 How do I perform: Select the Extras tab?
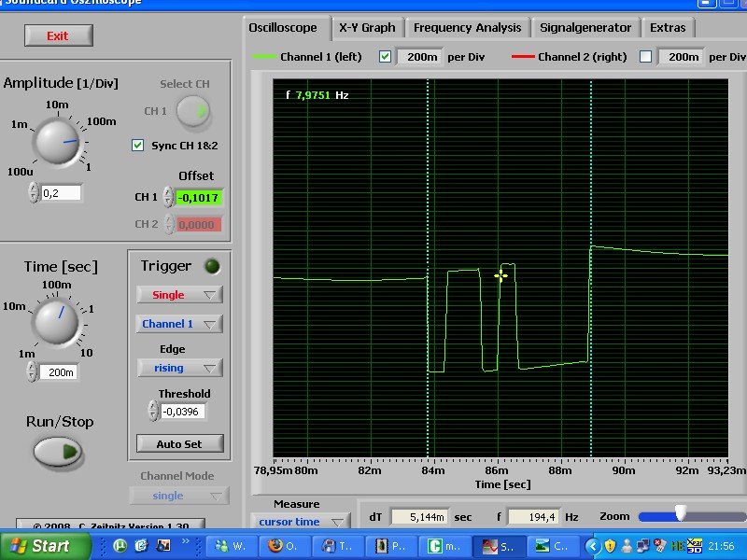pos(668,28)
